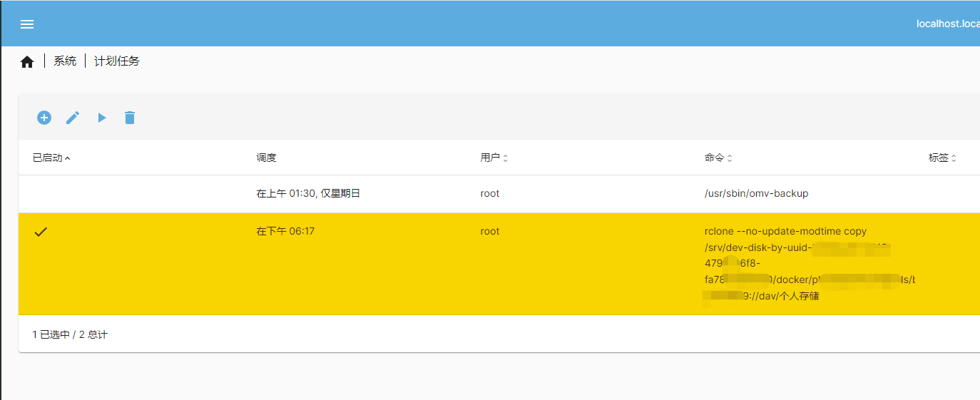The height and width of the screenshot is (400, 980).
Task: Click the home icon in breadcrumb
Action: (27, 62)
